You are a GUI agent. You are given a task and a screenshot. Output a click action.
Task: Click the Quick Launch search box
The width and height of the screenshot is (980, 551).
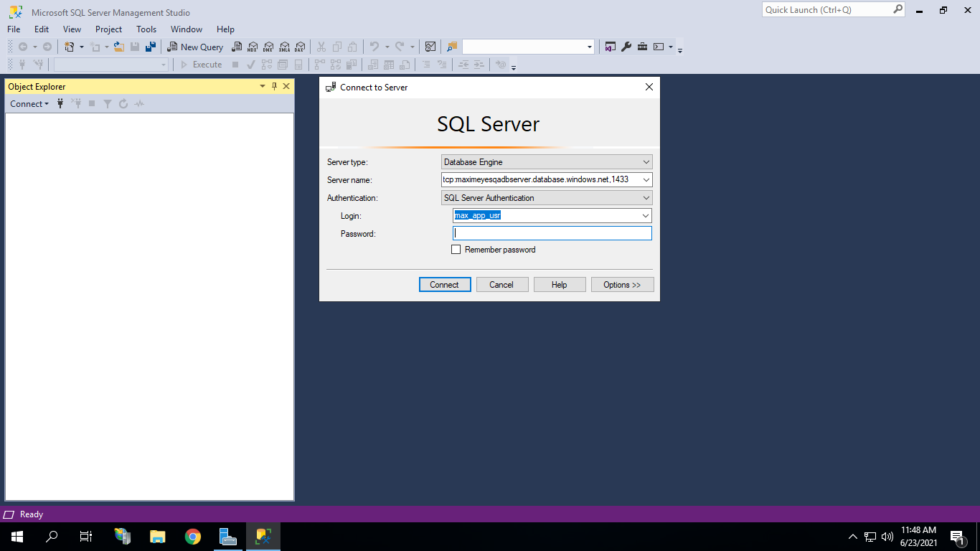click(x=834, y=10)
